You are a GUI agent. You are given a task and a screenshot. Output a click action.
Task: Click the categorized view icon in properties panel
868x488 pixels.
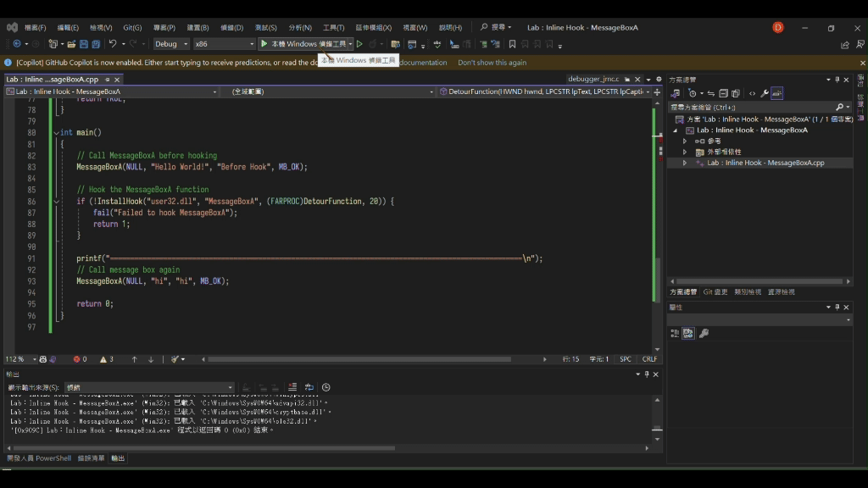pyautogui.click(x=675, y=333)
